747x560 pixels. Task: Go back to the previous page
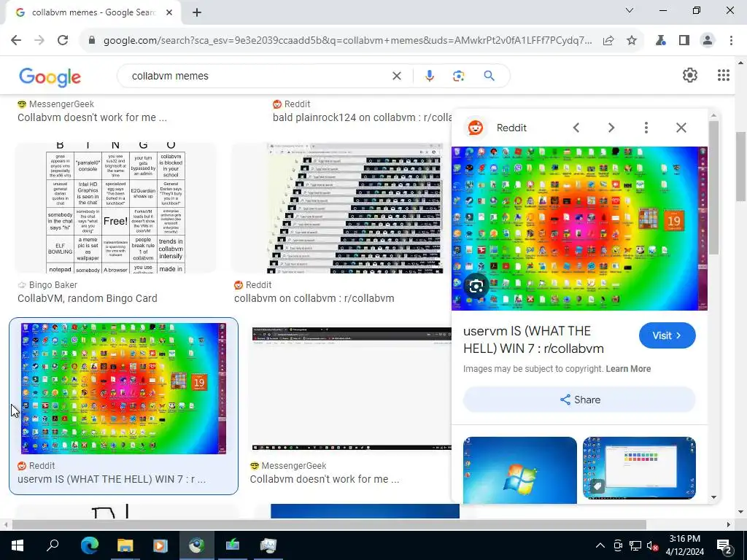click(x=16, y=41)
